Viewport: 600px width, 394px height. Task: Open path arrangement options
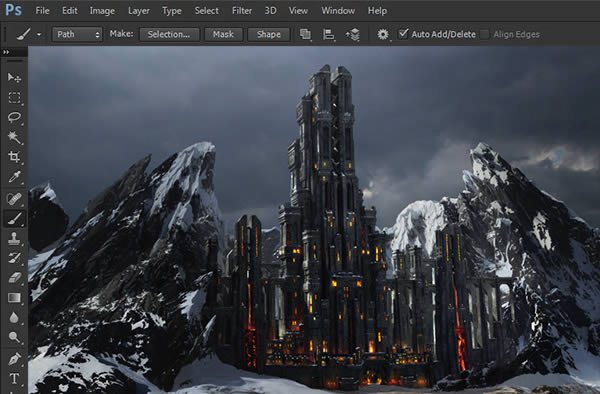[x=353, y=34]
